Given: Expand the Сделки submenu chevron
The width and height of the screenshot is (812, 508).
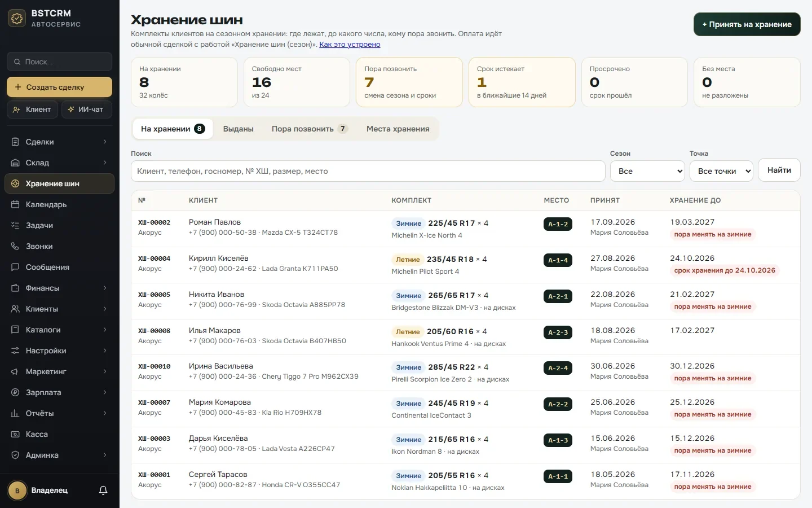Looking at the screenshot, I should 105,142.
